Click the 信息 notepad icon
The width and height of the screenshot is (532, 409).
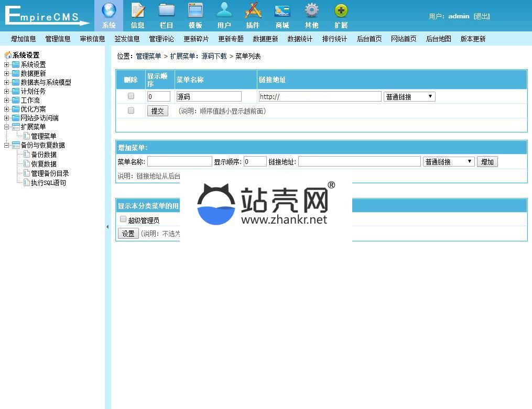tap(138, 11)
